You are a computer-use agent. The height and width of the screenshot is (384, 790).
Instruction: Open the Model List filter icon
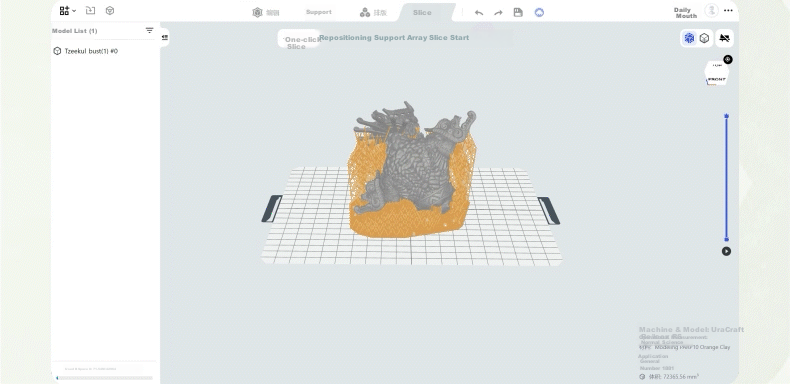click(x=150, y=31)
